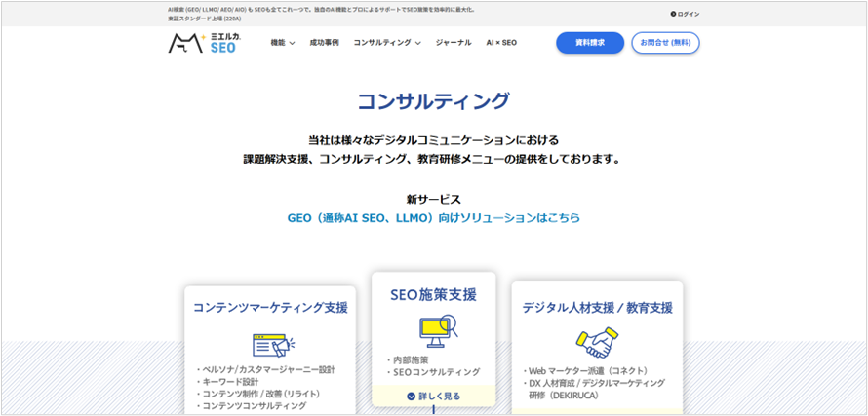Click the circled chevron icon beside 詳しく見る

point(411,397)
